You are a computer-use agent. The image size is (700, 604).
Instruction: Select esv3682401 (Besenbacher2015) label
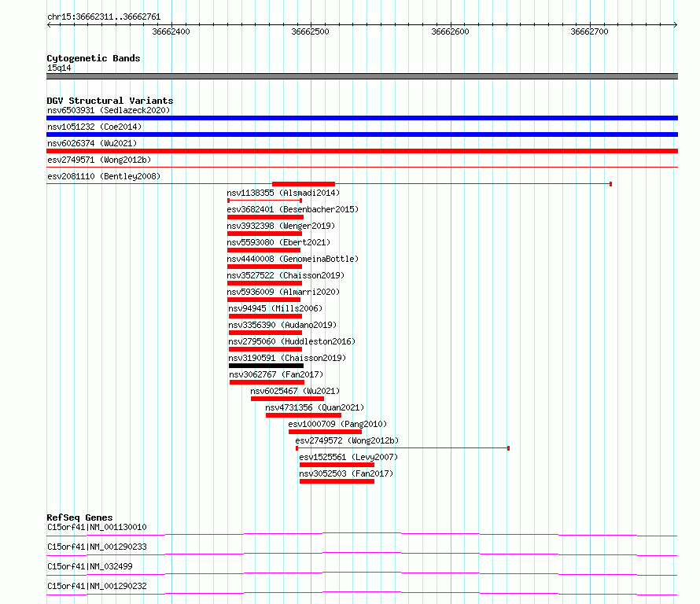(293, 209)
